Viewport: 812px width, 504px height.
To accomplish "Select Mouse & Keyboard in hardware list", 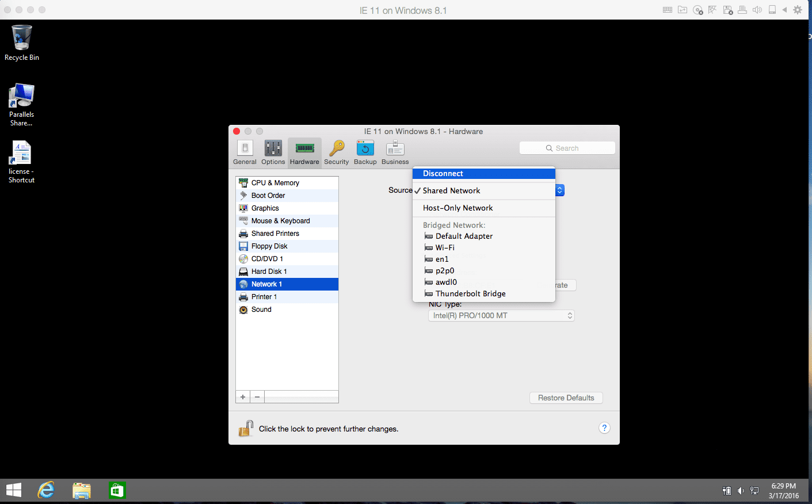I will 287,221.
